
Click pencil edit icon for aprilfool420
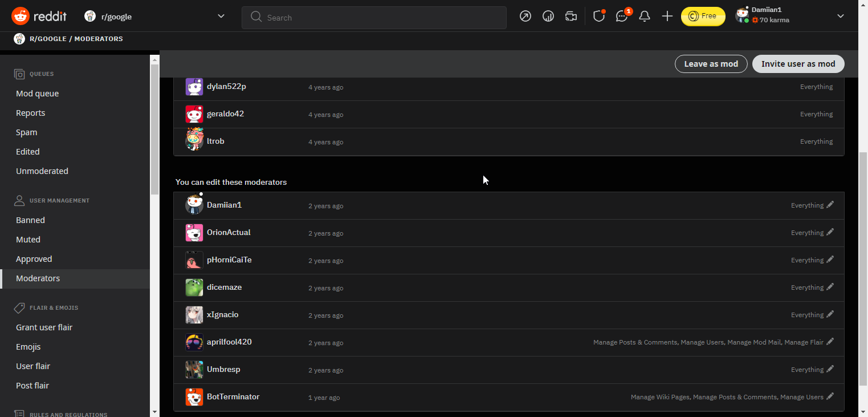pos(830,342)
